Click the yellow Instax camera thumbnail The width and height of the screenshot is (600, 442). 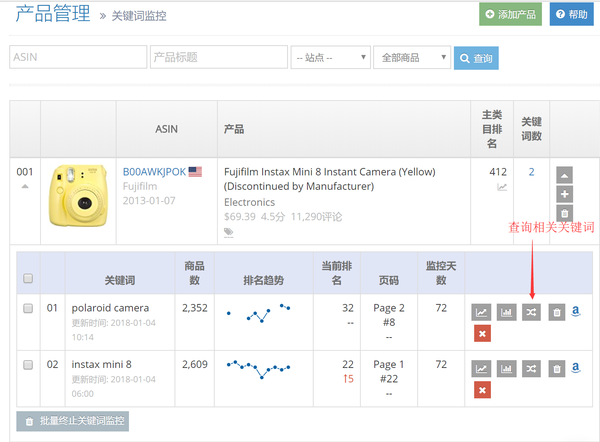(78, 195)
